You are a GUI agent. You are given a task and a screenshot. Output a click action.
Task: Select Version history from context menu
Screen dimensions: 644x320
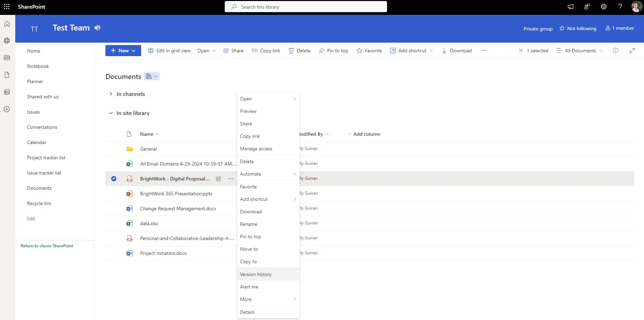[256, 274]
